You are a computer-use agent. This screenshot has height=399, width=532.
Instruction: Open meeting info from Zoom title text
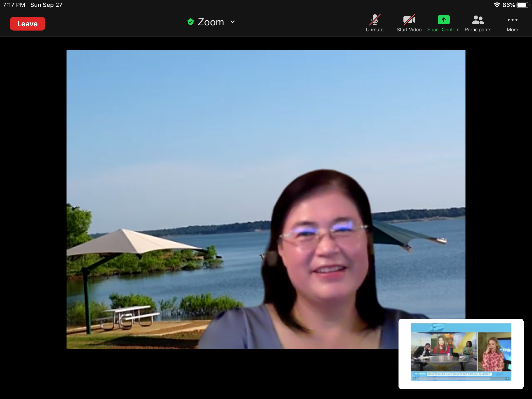[211, 22]
